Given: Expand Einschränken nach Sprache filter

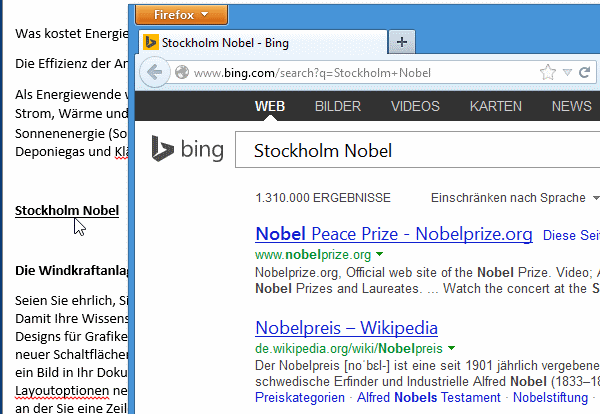Looking at the screenshot, I should point(514,198).
